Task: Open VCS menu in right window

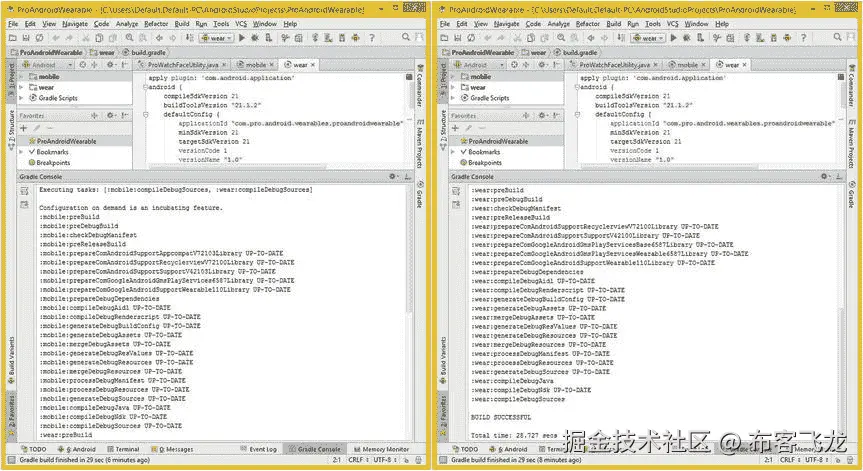Action: [673, 24]
